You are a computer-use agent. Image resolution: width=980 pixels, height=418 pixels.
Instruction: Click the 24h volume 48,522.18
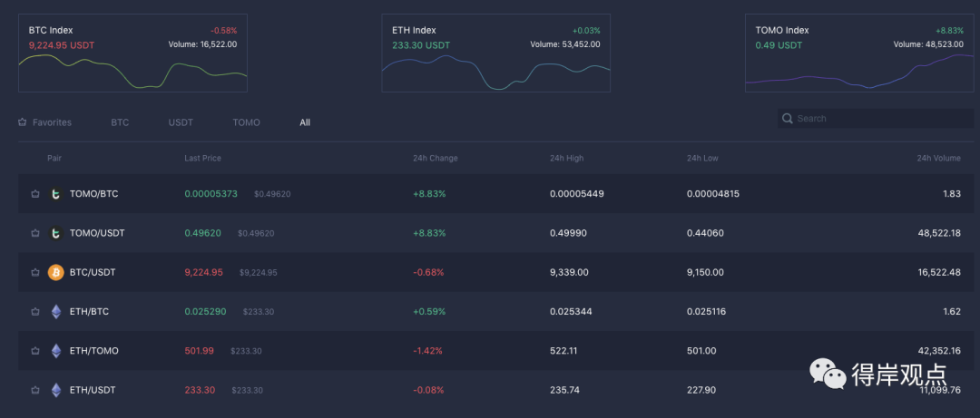(x=938, y=233)
